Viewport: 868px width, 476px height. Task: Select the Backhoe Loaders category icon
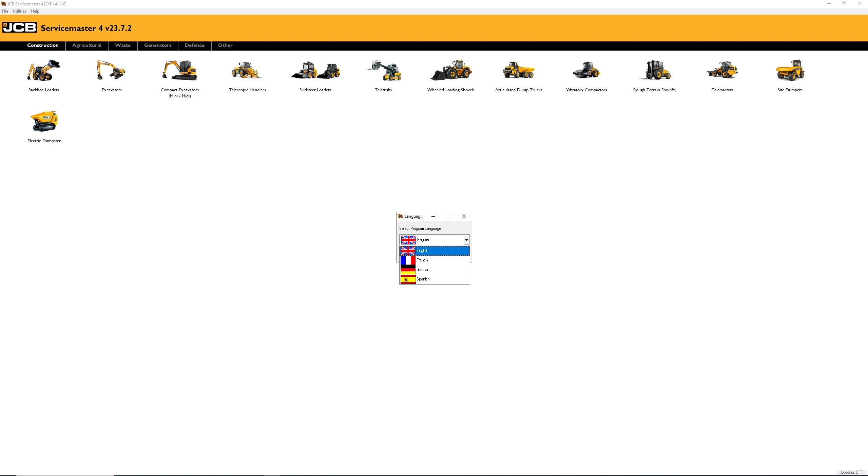[x=43, y=71]
